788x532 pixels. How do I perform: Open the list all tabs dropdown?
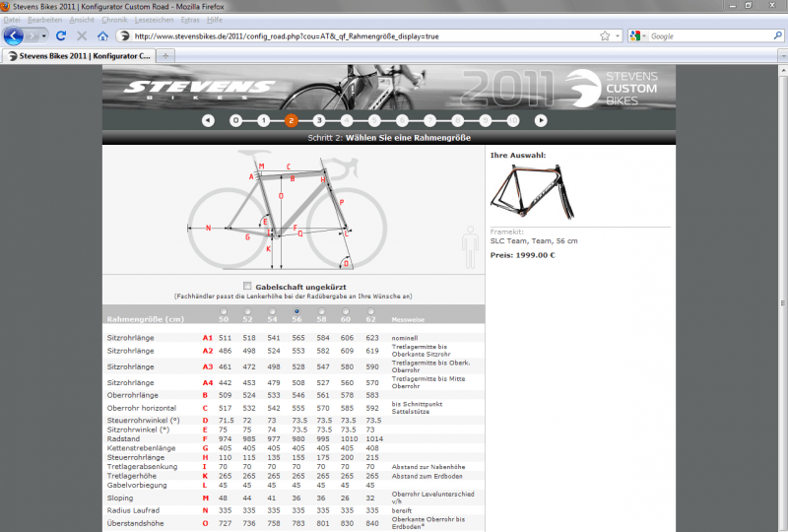[x=782, y=56]
